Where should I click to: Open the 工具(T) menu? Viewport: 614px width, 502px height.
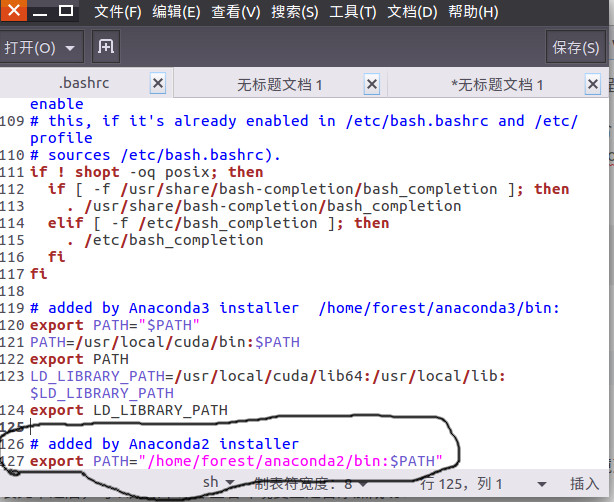[353, 12]
